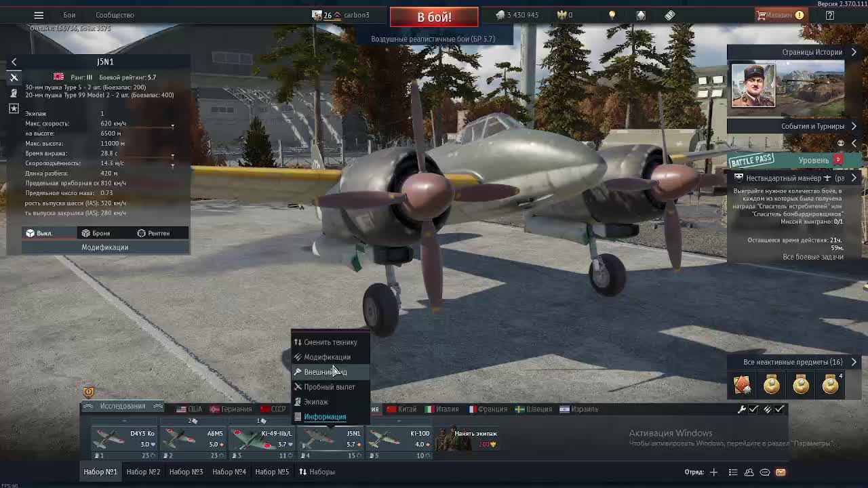The height and width of the screenshot is (488, 868).
Task: Choose Сменить технику in context menu
Action: 331,342
